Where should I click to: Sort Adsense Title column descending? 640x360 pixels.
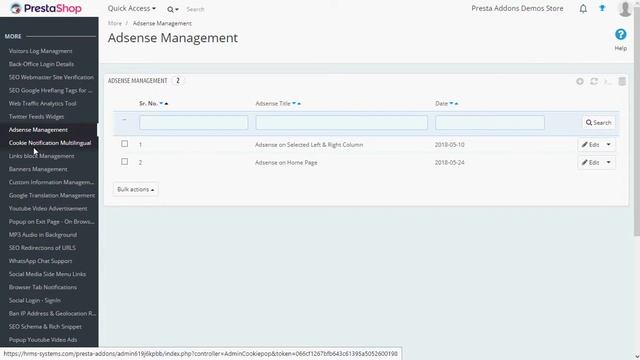coord(294,103)
